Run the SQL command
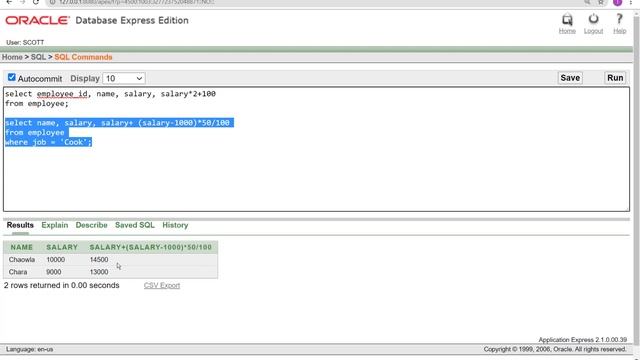This screenshot has width=640, height=360. (615, 78)
